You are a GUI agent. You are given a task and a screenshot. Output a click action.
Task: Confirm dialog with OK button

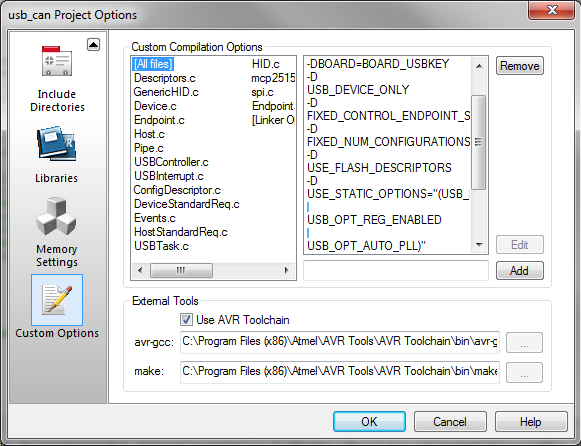tap(369, 421)
